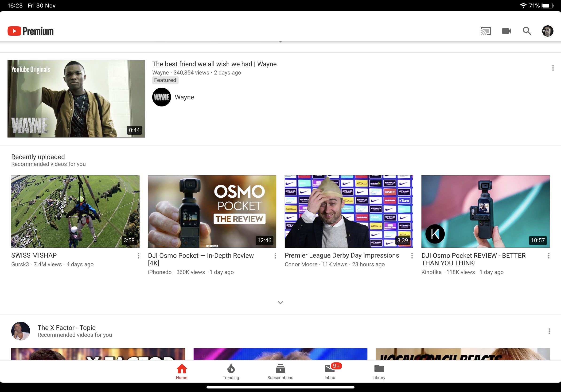This screenshot has width=561, height=392.
Task: Tap the 'Recently uploaded' section heading
Action: (x=38, y=157)
